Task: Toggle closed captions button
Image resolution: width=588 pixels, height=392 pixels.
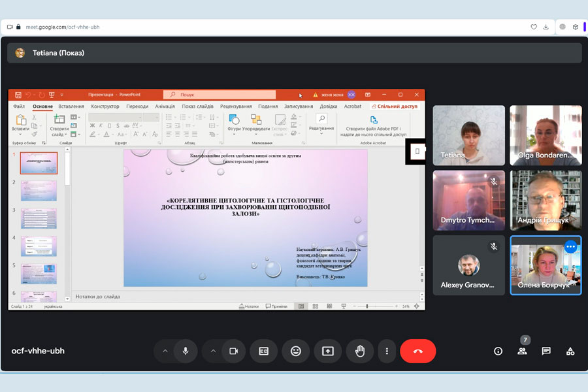Action: click(264, 351)
